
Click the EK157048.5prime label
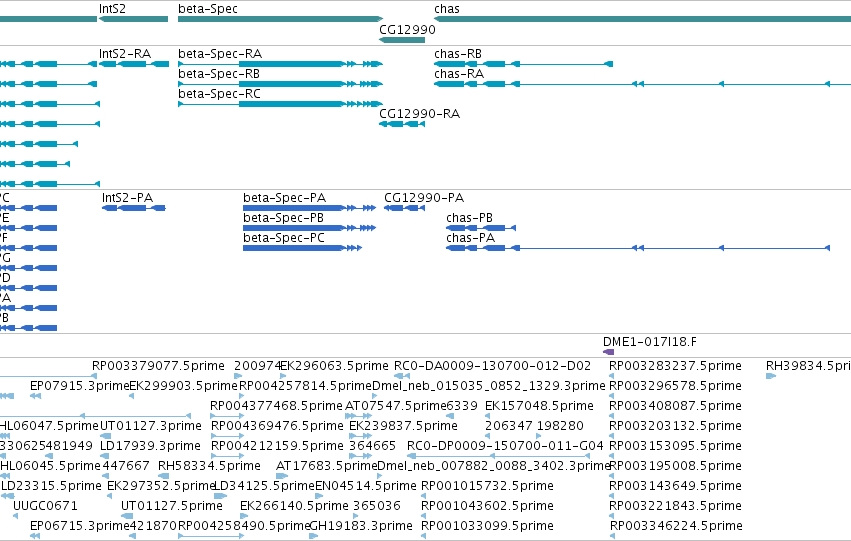pyautogui.click(x=539, y=406)
